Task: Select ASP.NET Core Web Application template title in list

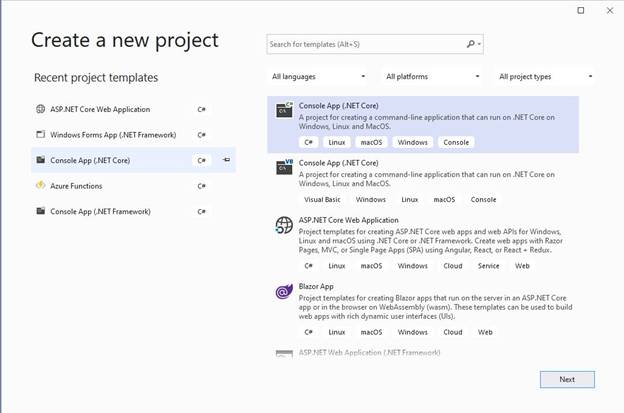Action: click(x=349, y=220)
